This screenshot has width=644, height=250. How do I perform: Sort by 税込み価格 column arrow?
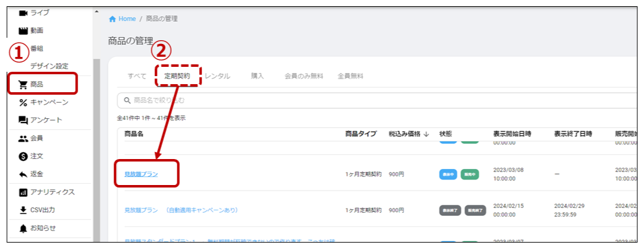click(426, 134)
